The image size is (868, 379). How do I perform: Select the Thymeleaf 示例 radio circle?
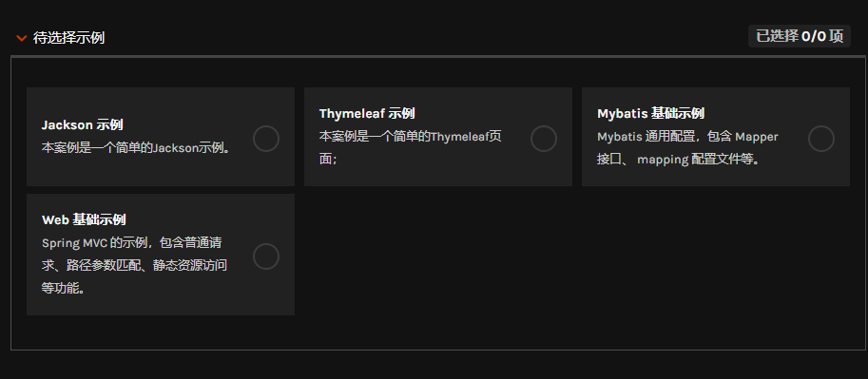point(544,139)
